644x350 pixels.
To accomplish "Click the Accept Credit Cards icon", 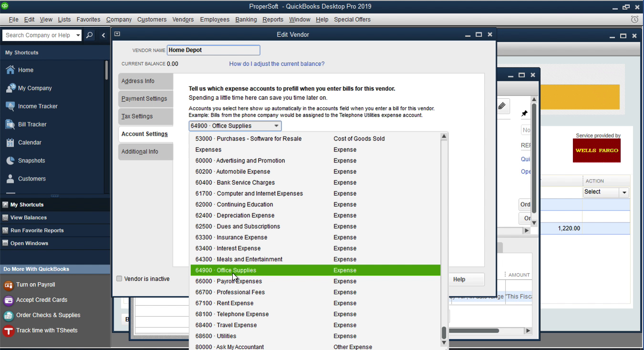I will 8,300.
